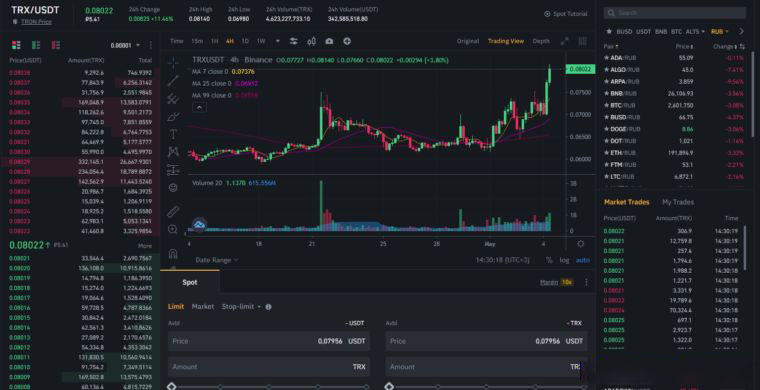This screenshot has height=390, width=760.
Task: Switch chart to 15m interval
Action: point(197,41)
